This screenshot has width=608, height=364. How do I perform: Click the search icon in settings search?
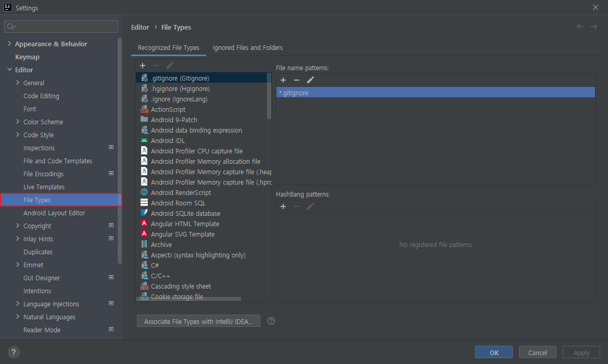(11, 27)
